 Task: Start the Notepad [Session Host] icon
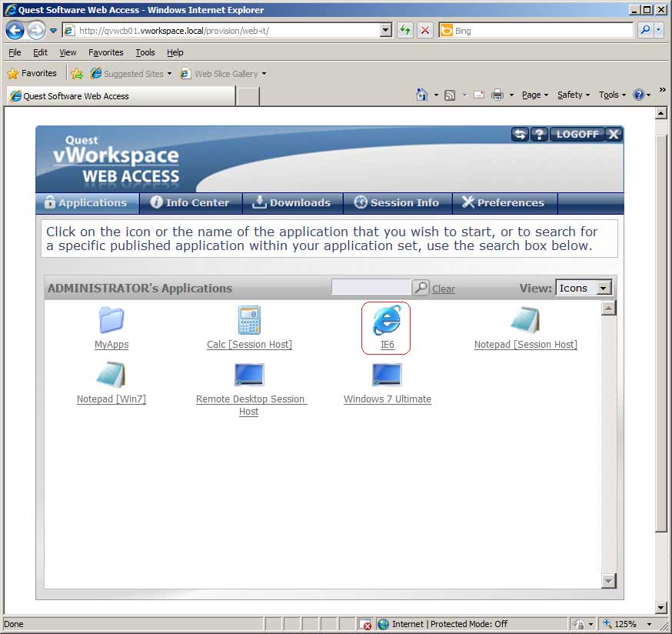pyautogui.click(x=525, y=320)
